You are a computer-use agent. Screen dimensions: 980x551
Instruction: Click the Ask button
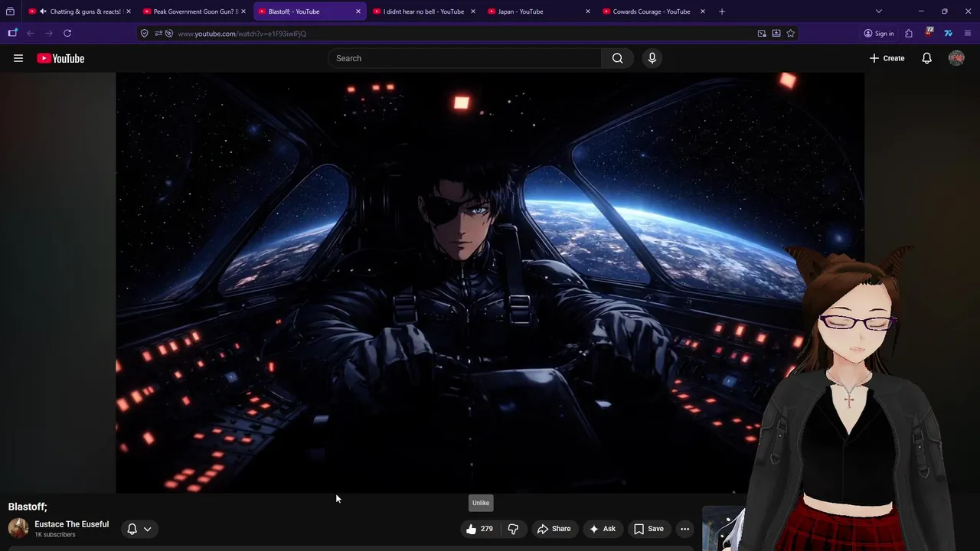602,529
